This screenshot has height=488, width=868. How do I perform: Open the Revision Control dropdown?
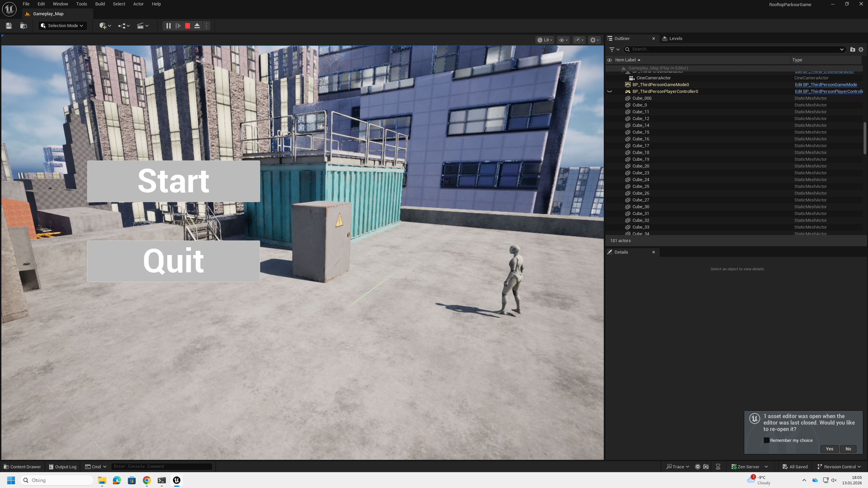click(x=839, y=467)
